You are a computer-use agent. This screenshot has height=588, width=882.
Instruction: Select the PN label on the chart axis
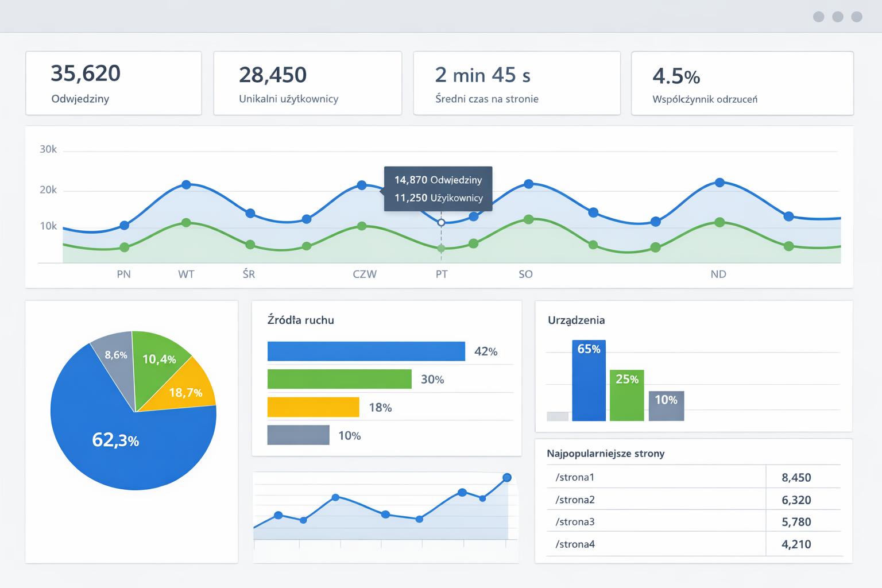tap(124, 274)
